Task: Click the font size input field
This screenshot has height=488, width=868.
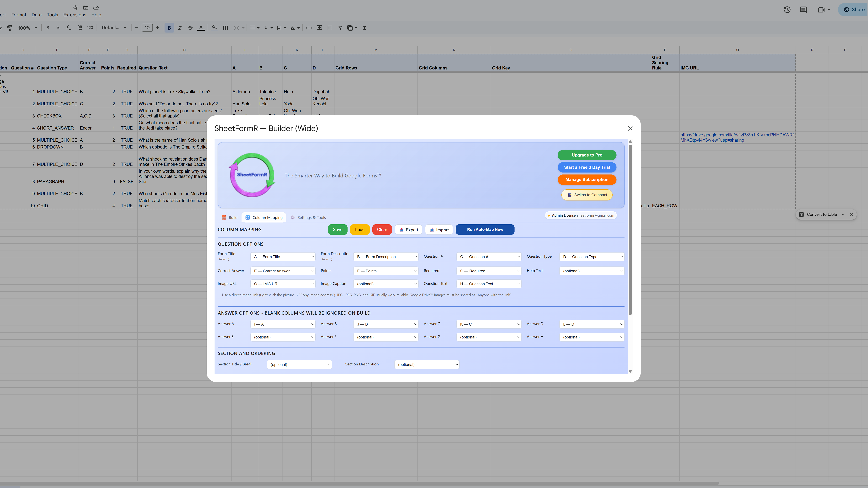Action: click(147, 28)
